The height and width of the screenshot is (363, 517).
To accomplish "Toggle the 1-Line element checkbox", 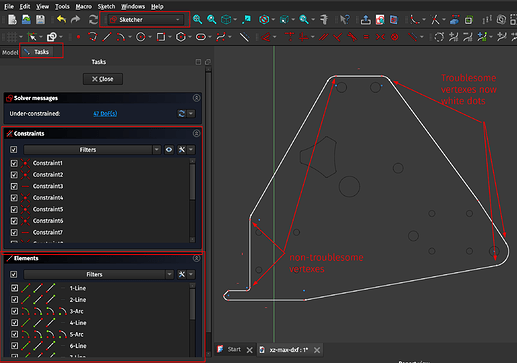I will click(14, 288).
